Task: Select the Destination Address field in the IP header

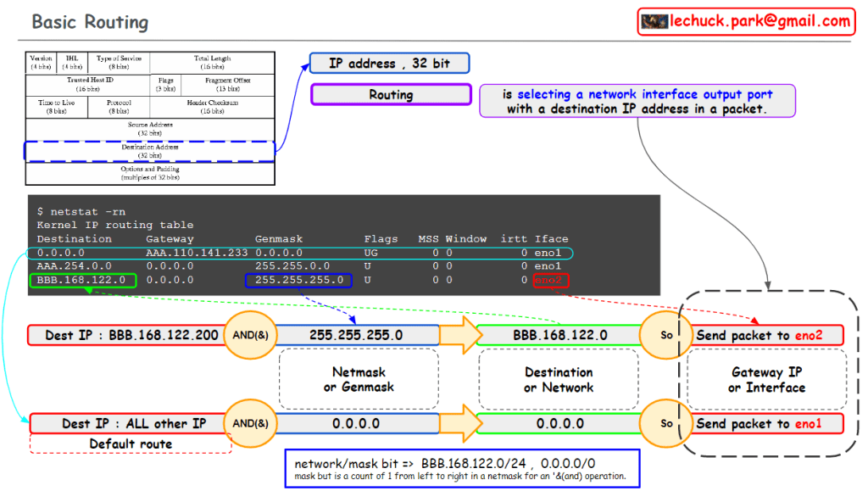Action: pos(149,151)
